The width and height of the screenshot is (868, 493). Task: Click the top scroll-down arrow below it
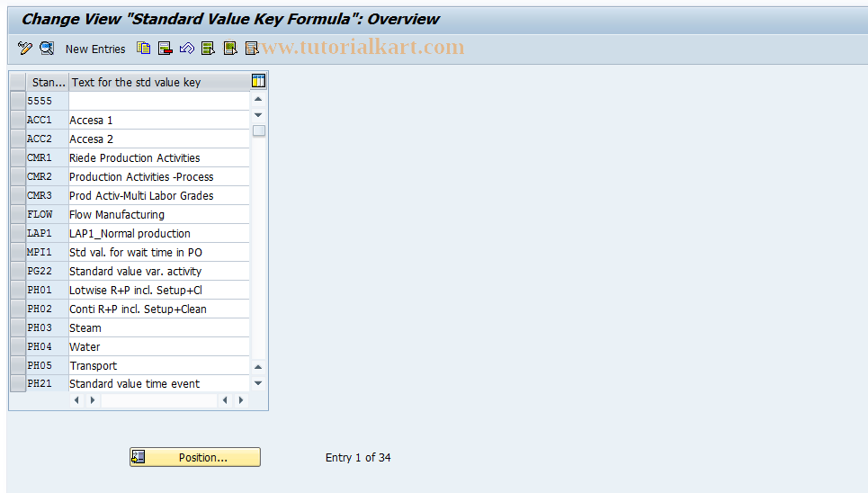[258, 115]
